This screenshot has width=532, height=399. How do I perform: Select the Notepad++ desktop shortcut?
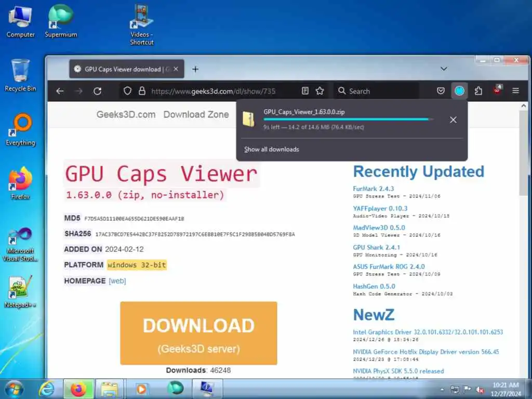[x=20, y=292]
